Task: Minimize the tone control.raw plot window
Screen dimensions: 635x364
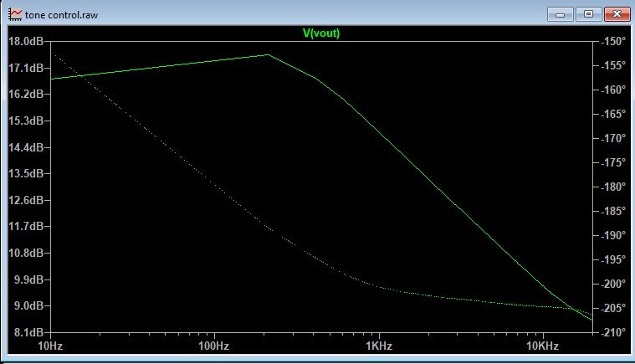Action: 560,14
